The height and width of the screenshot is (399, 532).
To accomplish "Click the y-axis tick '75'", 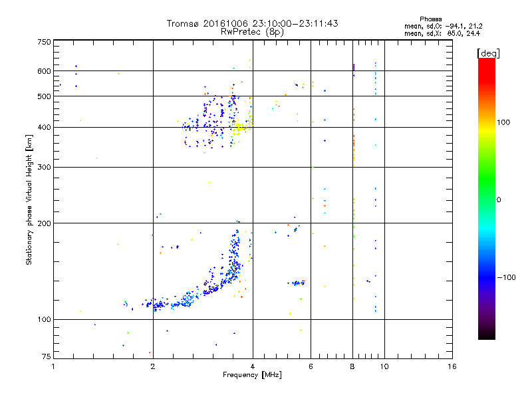I will pyautogui.click(x=47, y=356).
